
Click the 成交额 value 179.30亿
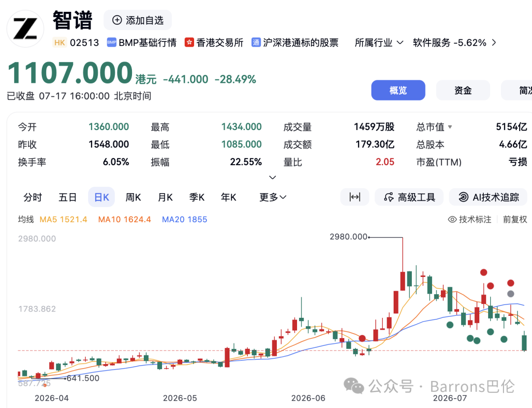click(375, 144)
